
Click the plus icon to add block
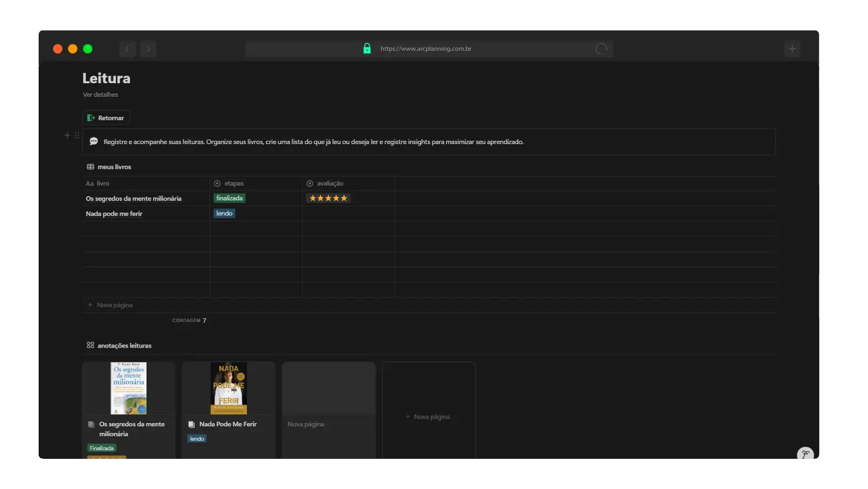pyautogui.click(x=67, y=135)
